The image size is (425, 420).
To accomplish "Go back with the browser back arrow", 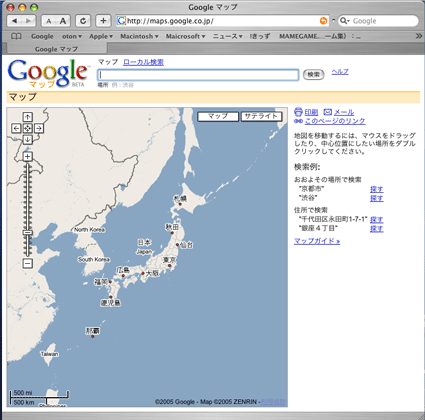I will 14,21.
